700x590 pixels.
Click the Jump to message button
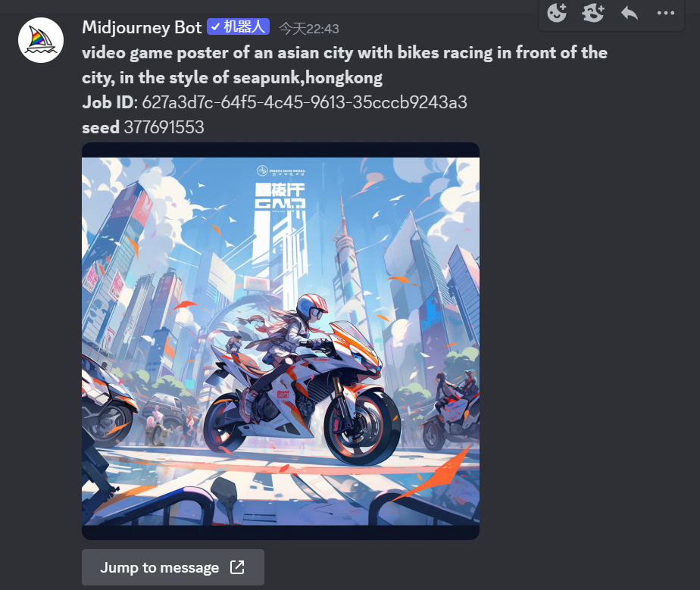(x=173, y=567)
